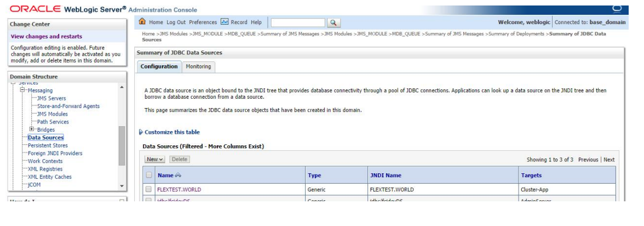Click the search input field
This screenshot has width=644, height=226.
[x=298, y=22]
